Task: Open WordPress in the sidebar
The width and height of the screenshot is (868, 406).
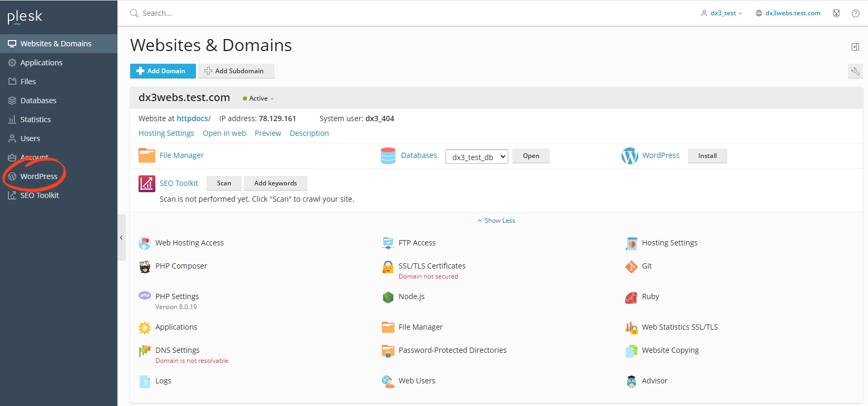Action: [58, 176]
